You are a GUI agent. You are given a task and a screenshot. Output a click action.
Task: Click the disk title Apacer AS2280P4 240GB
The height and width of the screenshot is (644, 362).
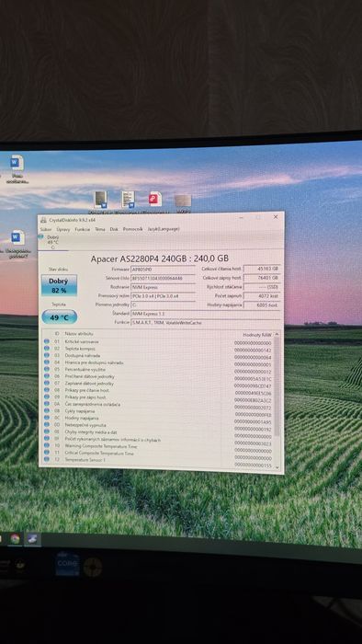(160, 259)
